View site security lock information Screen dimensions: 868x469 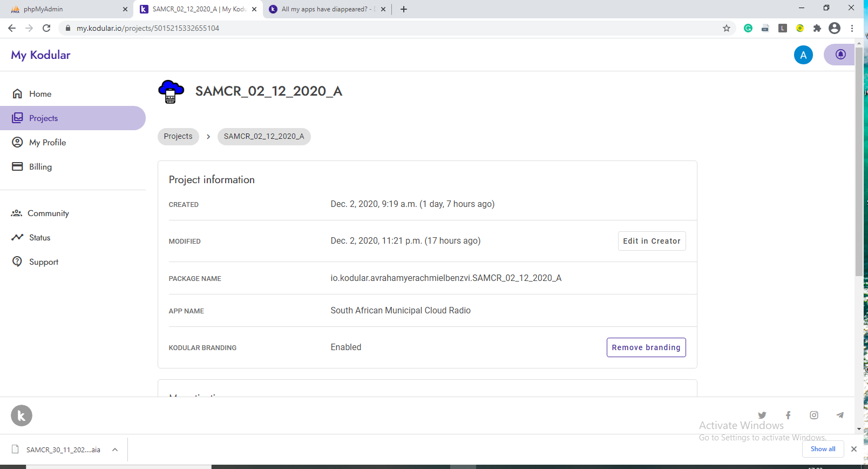(x=68, y=28)
